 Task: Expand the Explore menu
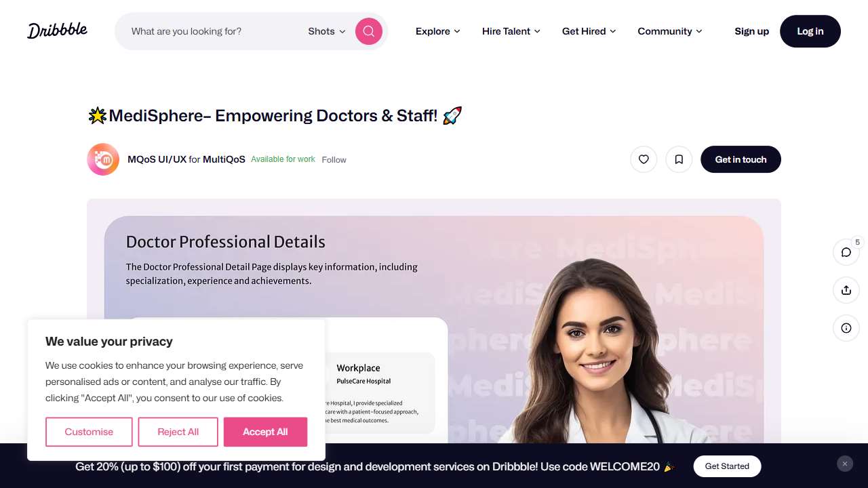coord(438,31)
